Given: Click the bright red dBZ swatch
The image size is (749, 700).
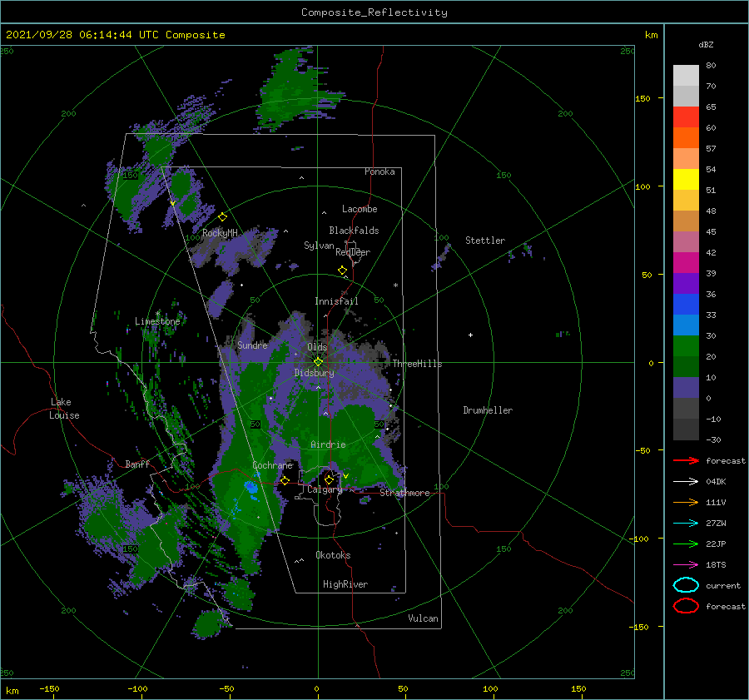Looking at the screenshot, I should [x=686, y=117].
